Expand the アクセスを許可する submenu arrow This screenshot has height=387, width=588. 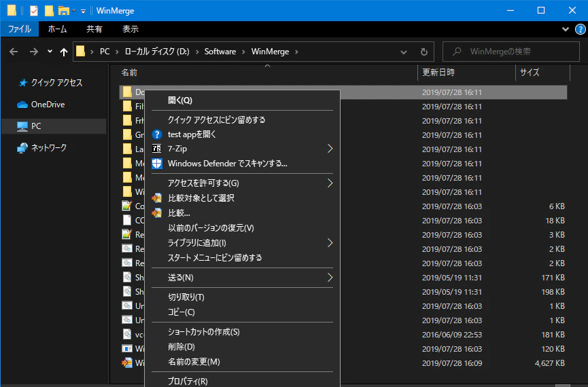pyautogui.click(x=330, y=183)
